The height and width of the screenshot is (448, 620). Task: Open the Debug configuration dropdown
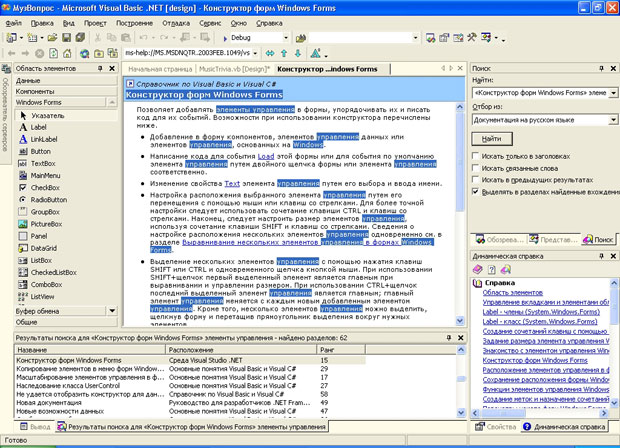pyautogui.click(x=285, y=38)
